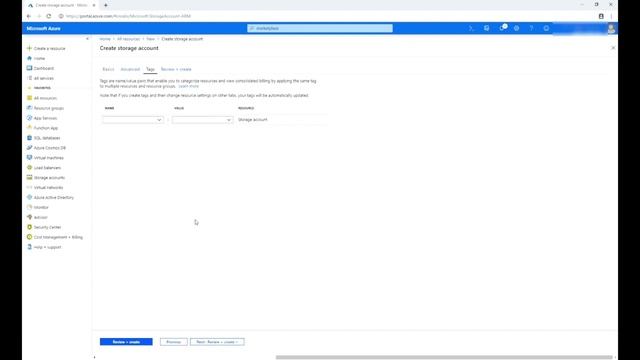Switch to the Basics tab

tap(108, 69)
